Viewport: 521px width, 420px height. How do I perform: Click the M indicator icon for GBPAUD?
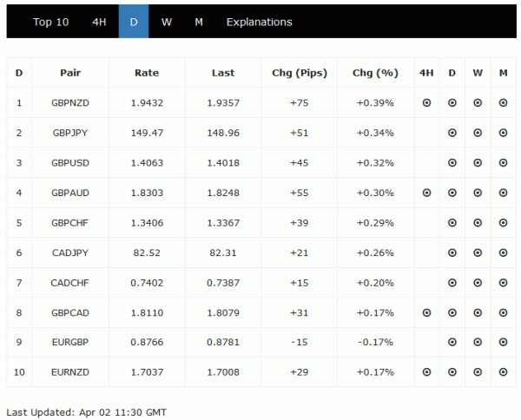click(504, 193)
